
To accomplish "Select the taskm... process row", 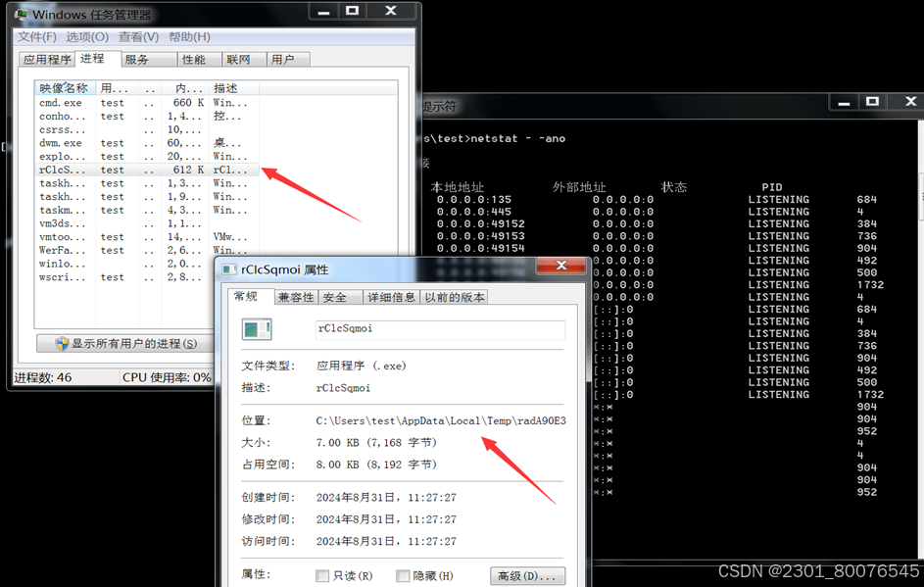I will coord(147,210).
